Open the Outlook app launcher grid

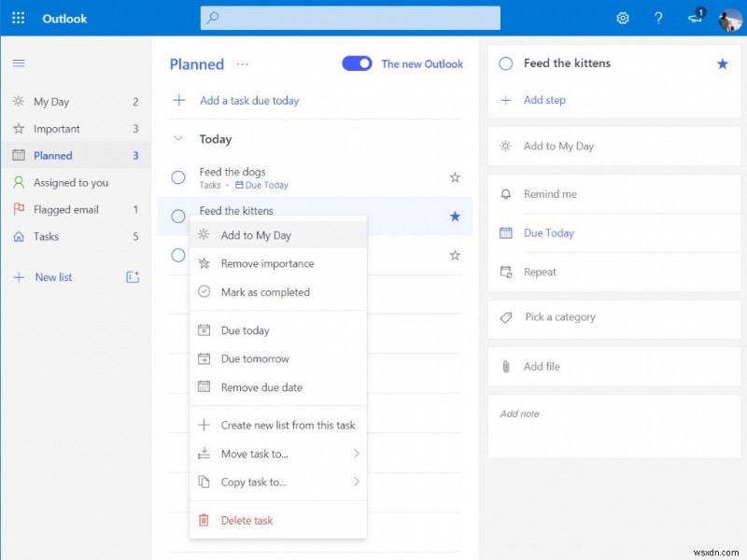17,18
